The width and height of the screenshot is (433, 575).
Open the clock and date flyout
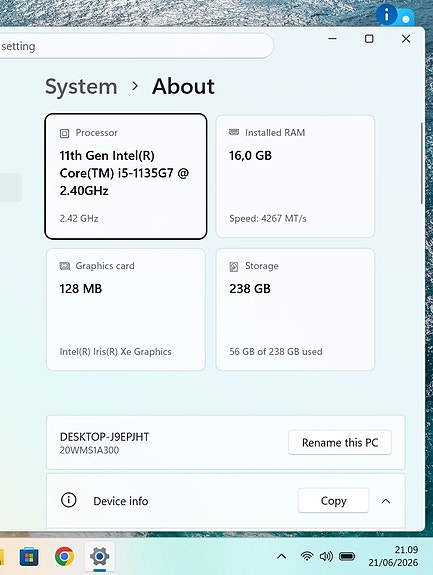(x=393, y=556)
